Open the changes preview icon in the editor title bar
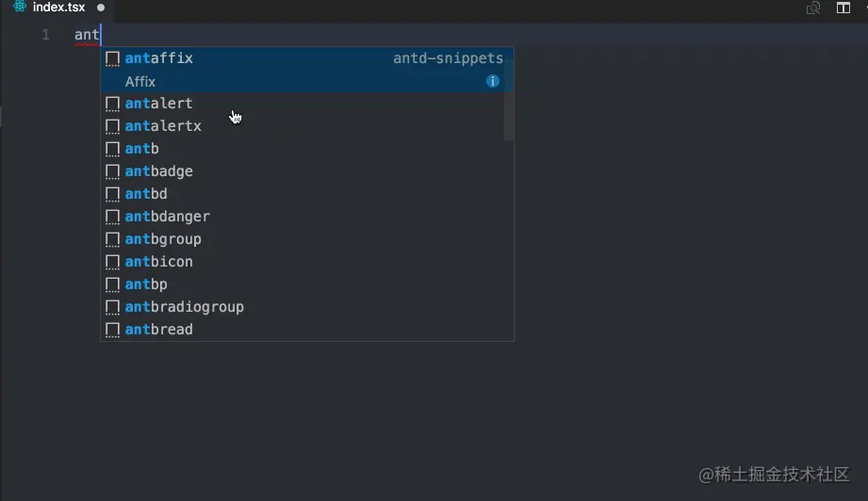 [x=813, y=8]
